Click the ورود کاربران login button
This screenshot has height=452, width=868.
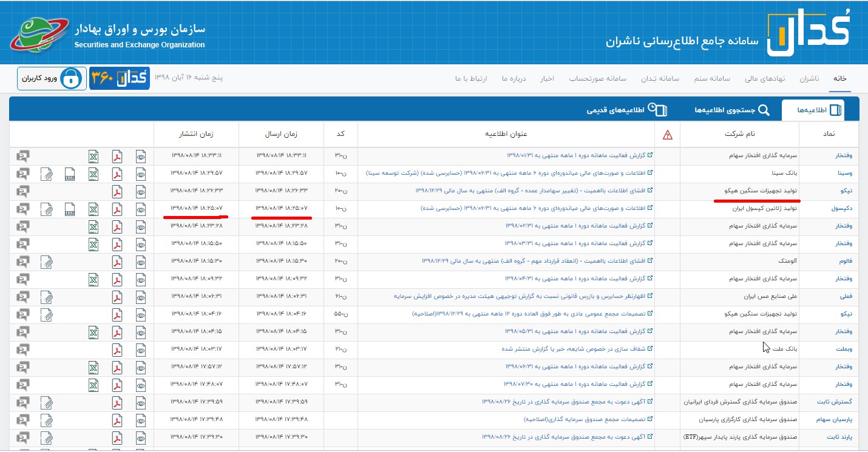point(50,79)
